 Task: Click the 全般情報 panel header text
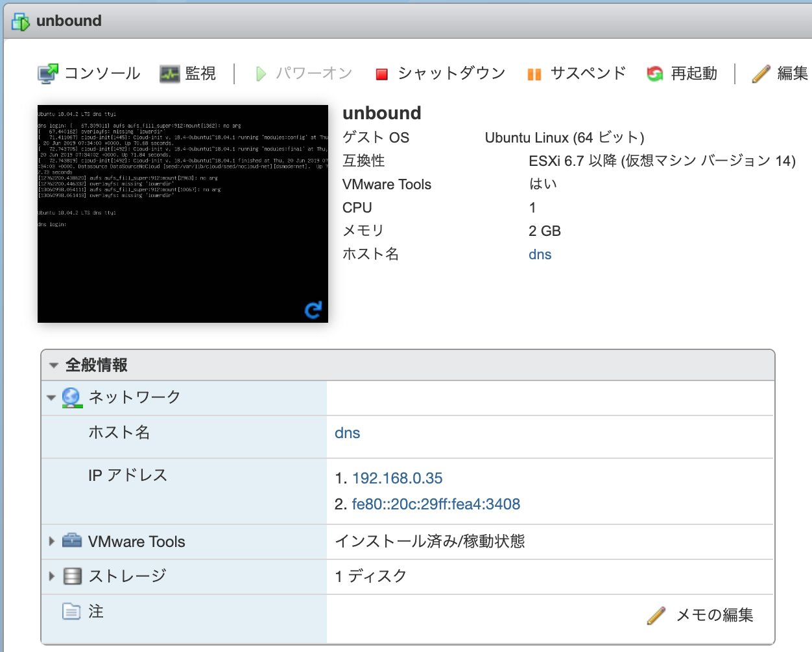(x=97, y=366)
